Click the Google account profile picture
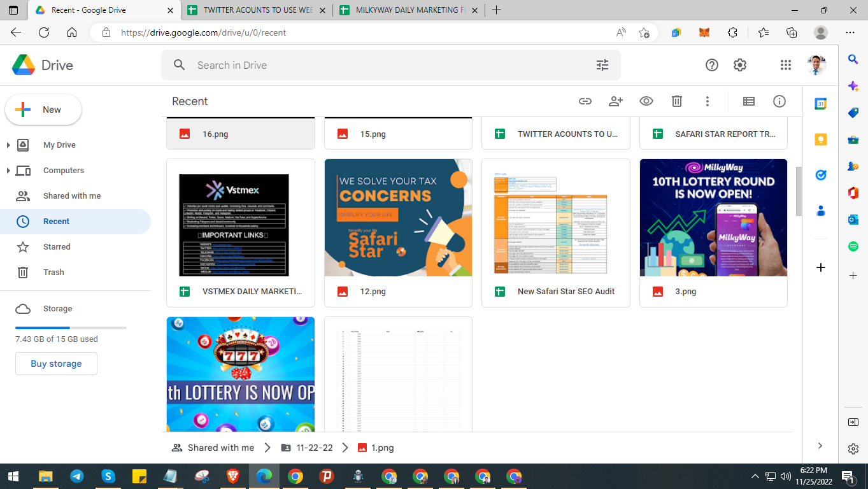 [x=816, y=65]
